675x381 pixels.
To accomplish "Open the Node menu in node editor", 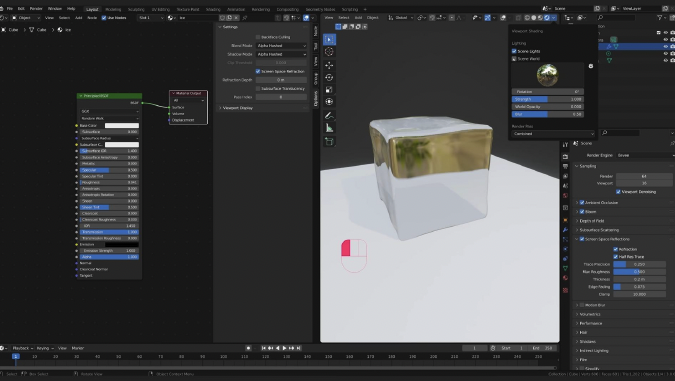I will (x=92, y=18).
